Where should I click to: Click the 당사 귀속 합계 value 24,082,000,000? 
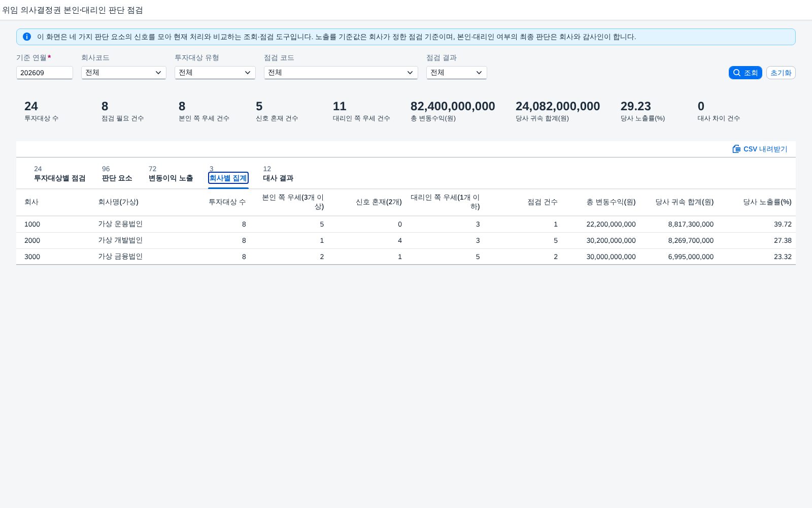pyautogui.click(x=558, y=106)
